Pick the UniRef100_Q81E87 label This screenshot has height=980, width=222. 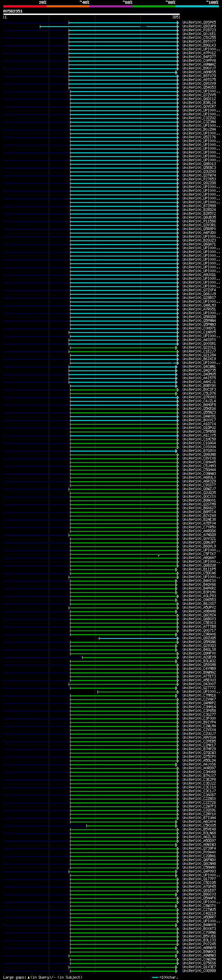(199, 890)
